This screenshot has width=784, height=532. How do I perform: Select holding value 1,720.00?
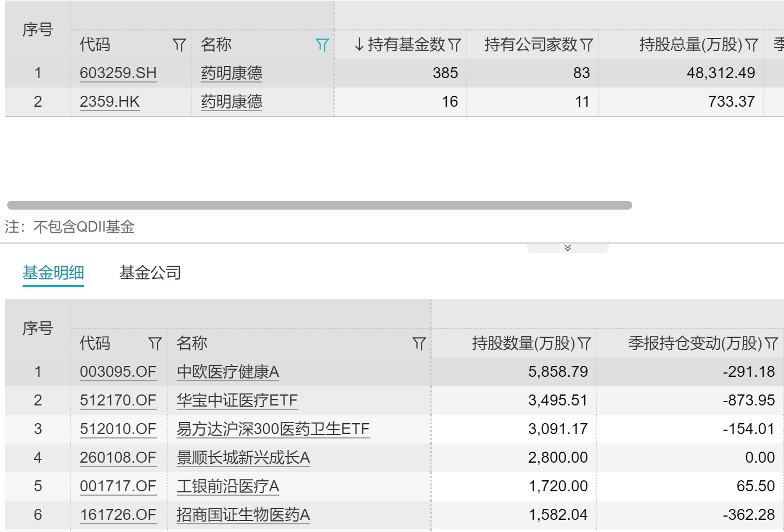pos(558,486)
